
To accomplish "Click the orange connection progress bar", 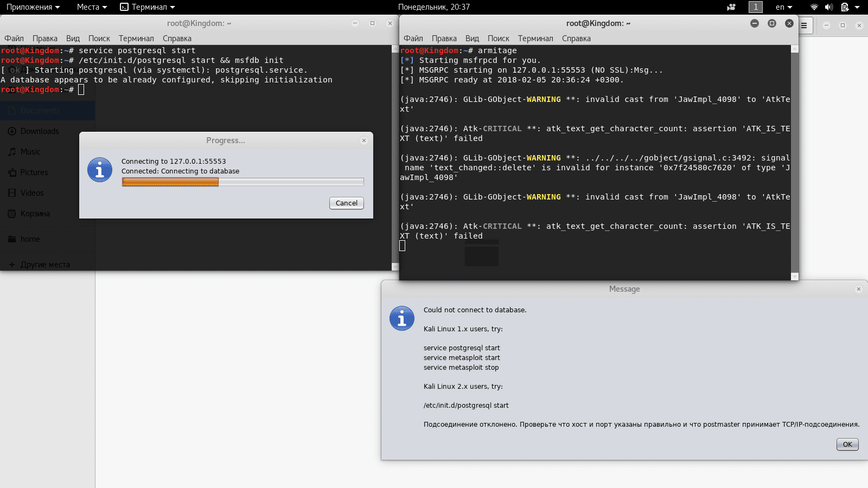I will pyautogui.click(x=243, y=182).
